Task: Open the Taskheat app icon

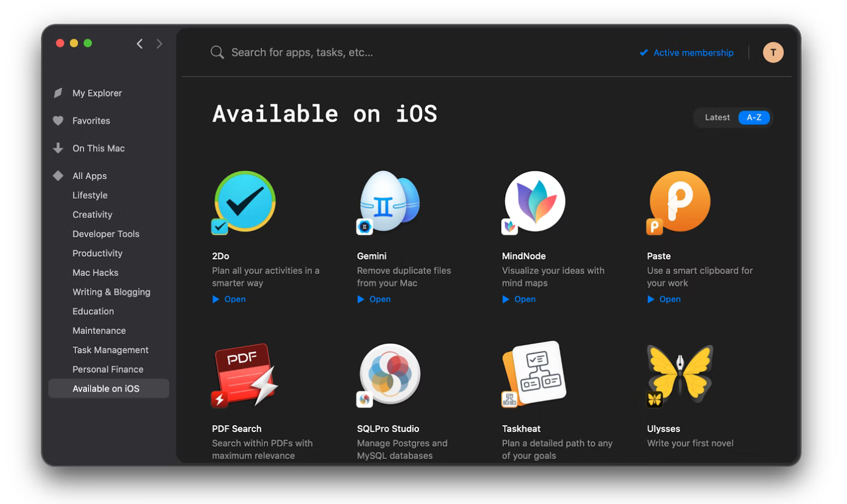Action: pyautogui.click(x=535, y=373)
